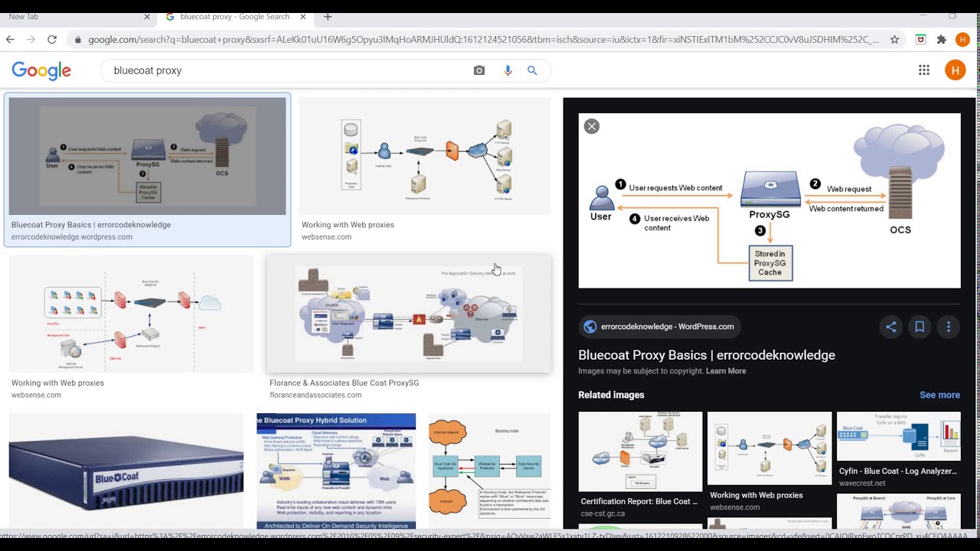Switch to the New Tab tab

tap(77, 17)
